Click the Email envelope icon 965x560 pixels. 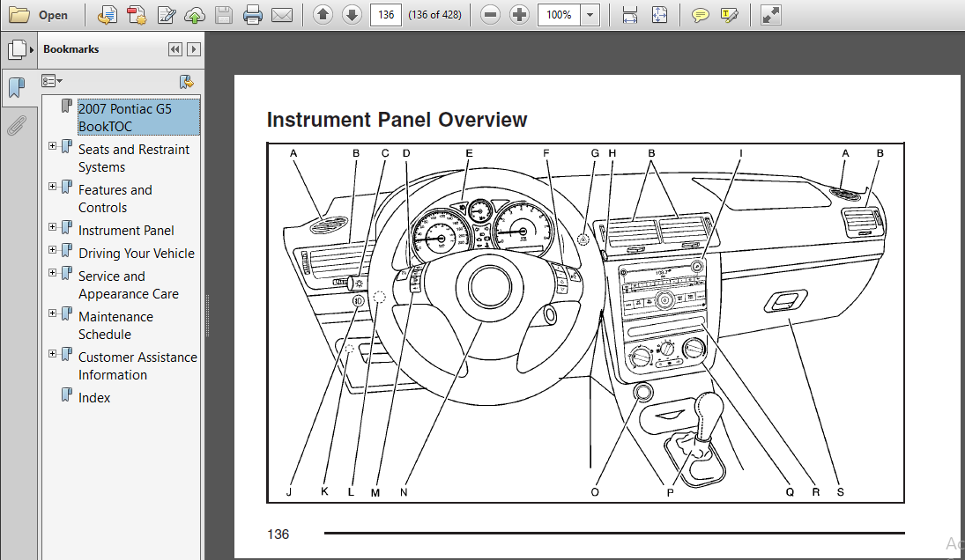(282, 15)
